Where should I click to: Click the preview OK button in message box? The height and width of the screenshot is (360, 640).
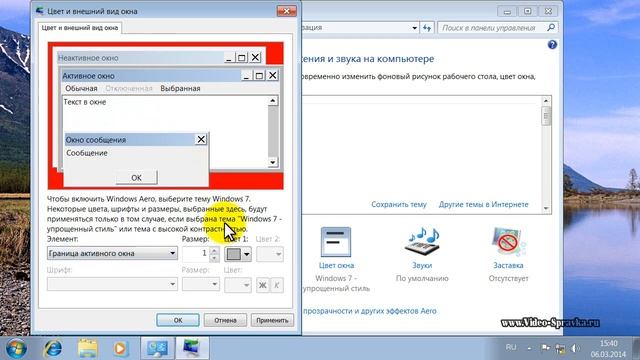coord(136,177)
